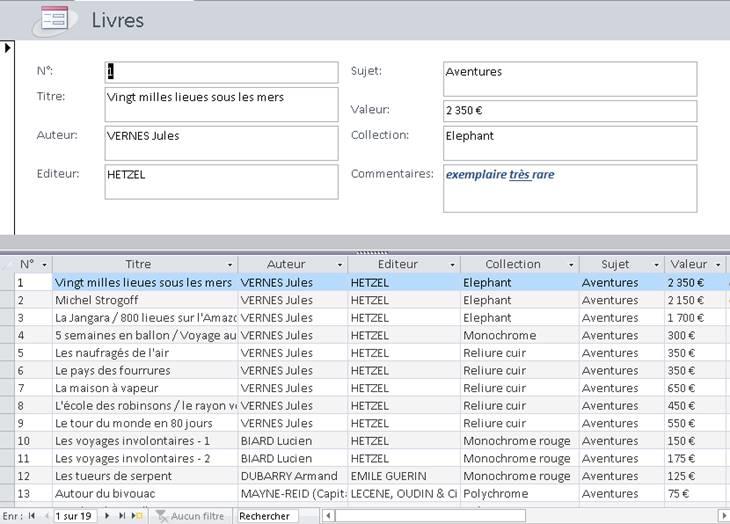Expand the Collection column dropdown arrow
The width and height of the screenshot is (730, 524).
point(572,265)
